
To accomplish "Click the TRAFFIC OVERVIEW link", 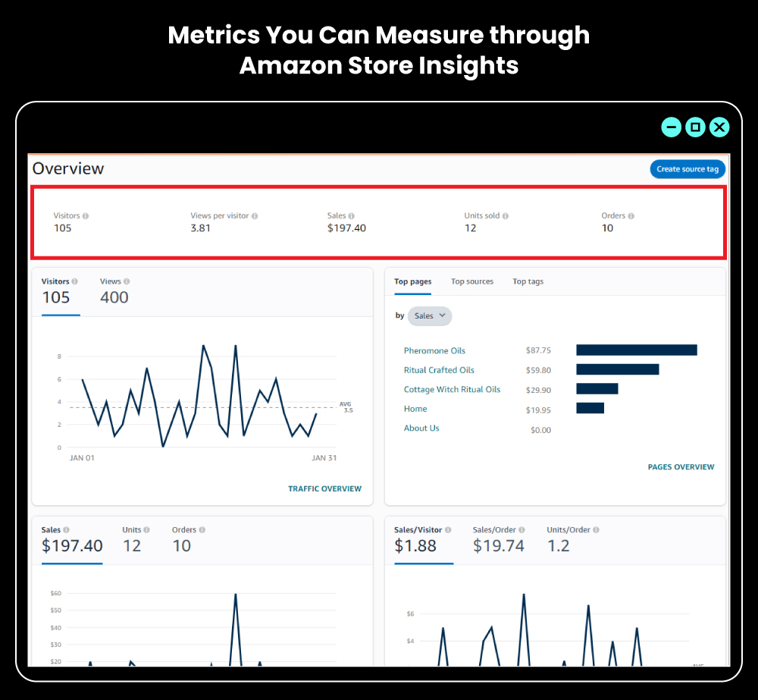I will pos(324,488).
